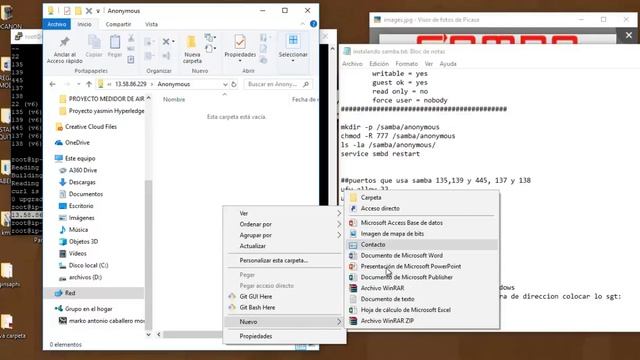
Task: Go back in Explorer navigation
Action: coord(53,84)
